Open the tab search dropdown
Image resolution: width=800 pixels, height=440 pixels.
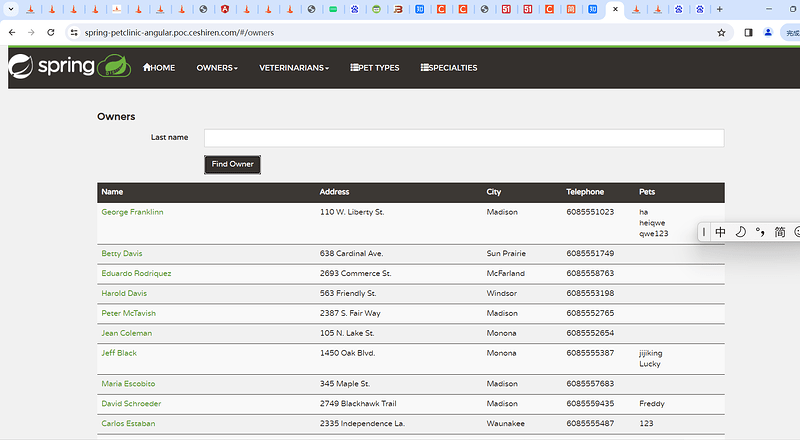(x=11, y=9)
